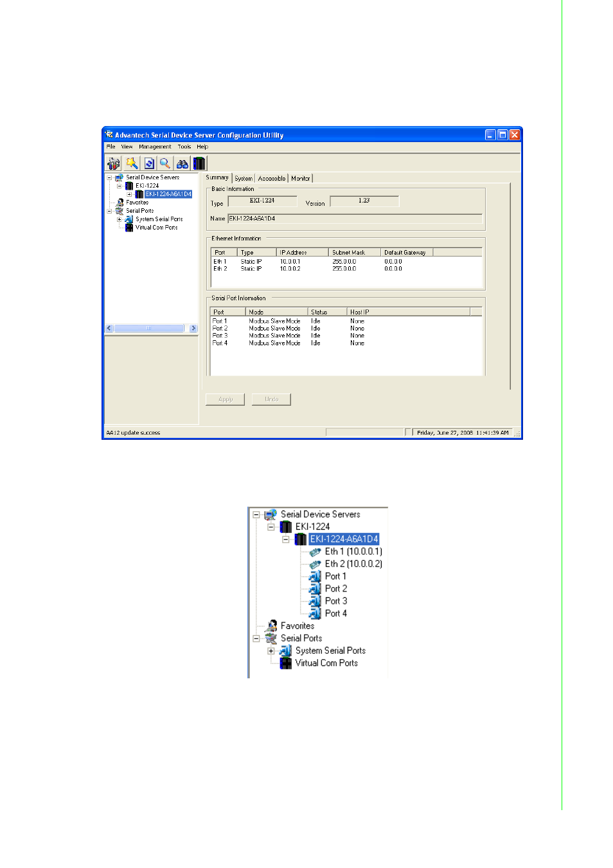
Task: Select Port 4 label in enlarged tree
Action: click(x=336, y=613)
